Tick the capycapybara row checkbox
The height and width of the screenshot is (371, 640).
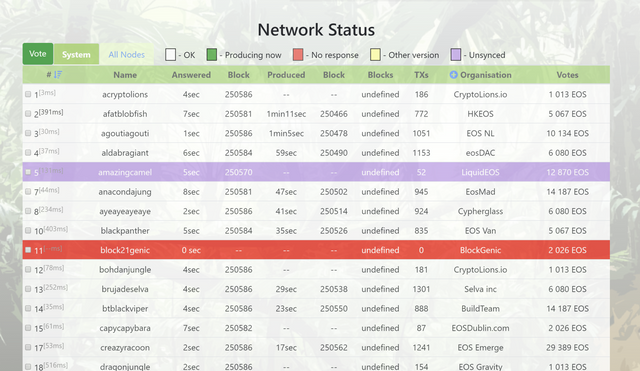[28, 328]
